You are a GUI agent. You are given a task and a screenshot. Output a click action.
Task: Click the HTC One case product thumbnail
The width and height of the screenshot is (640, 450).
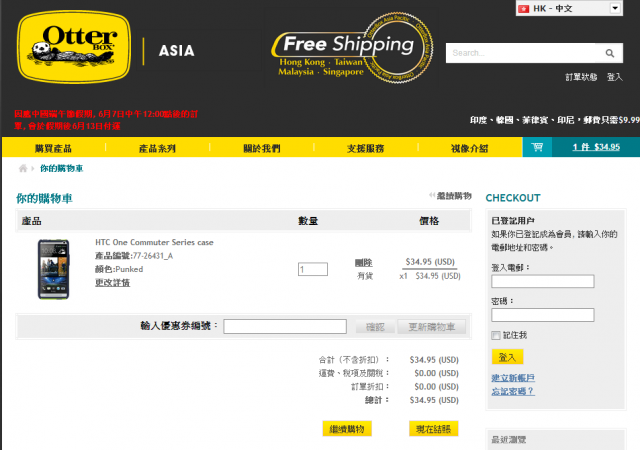(53, 270)
